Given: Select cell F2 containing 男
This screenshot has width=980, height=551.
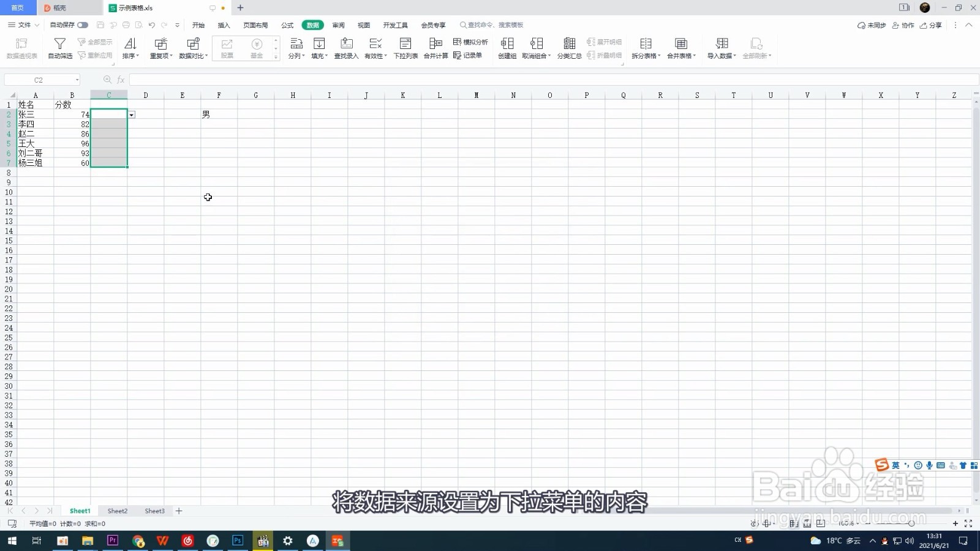Looking at the screenshot, I should pyautogui.click(x=219, y=114).
